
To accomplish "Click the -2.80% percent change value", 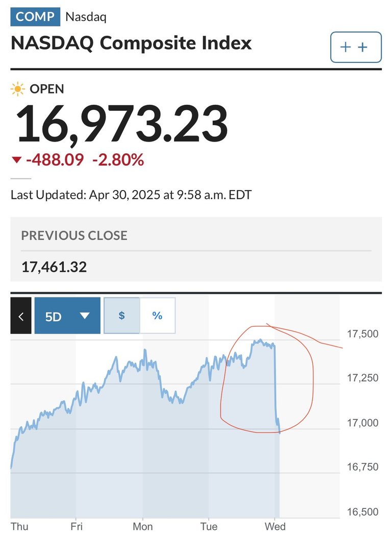I will [118, 159].
